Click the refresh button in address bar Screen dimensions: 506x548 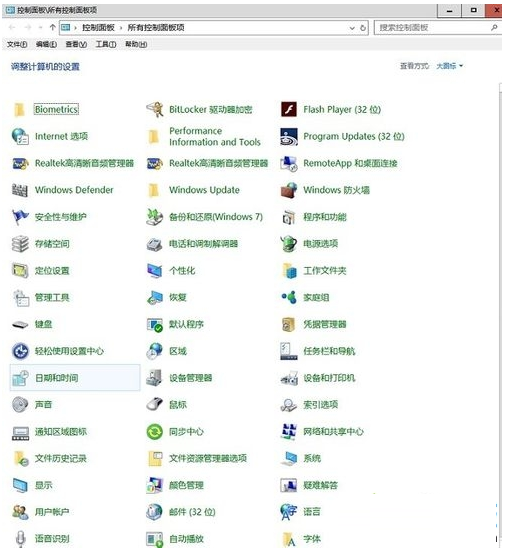click(x=363, y=28)
